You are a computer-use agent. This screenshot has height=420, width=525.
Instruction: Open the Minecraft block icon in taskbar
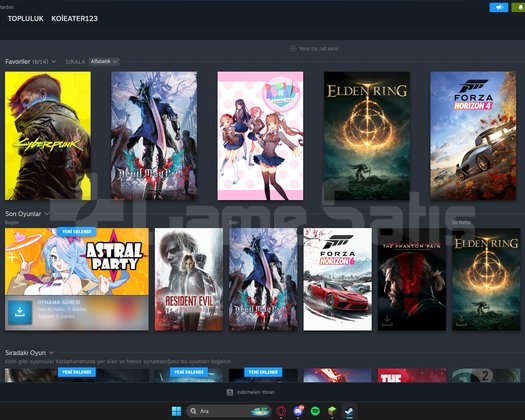[x=332, y=411]
